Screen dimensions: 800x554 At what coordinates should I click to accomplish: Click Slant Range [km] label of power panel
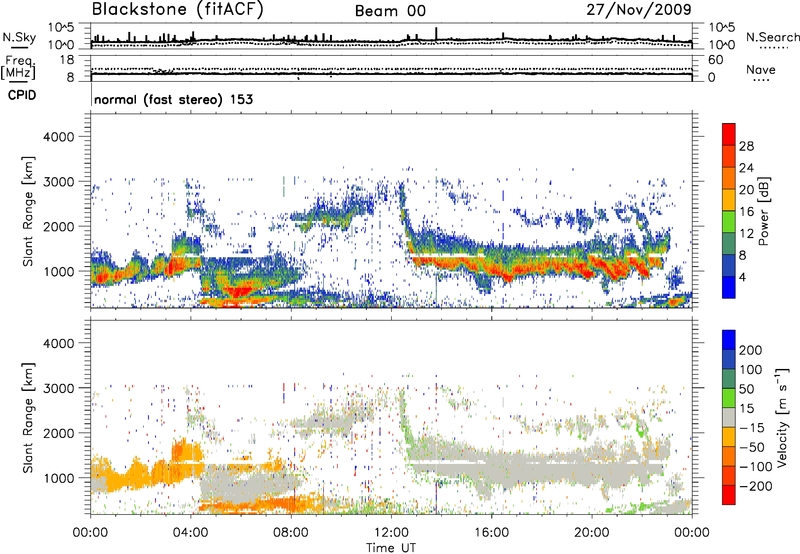pyautogui.click(x=28, y=211)
